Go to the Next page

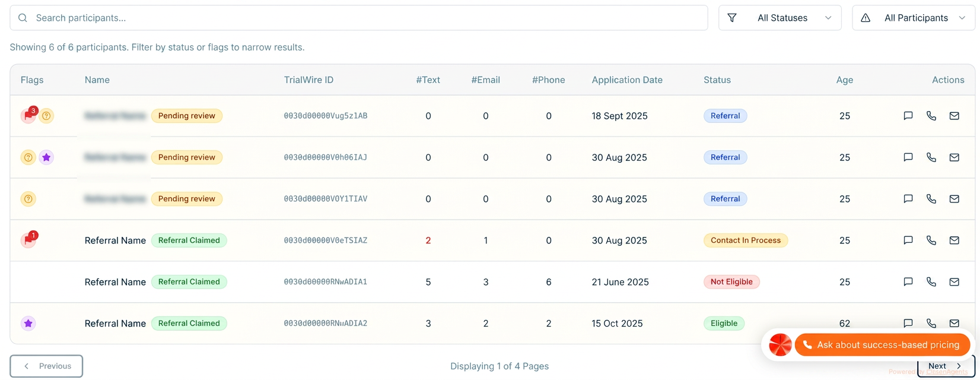tap(946, 366)
